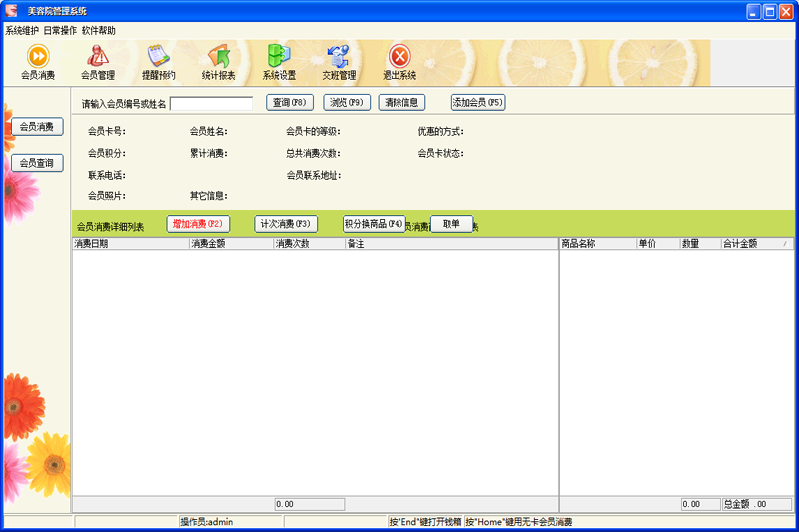Click the 会员消费详细列表 label
Screen dimensions: 799x532
click(x=110, y=227)
